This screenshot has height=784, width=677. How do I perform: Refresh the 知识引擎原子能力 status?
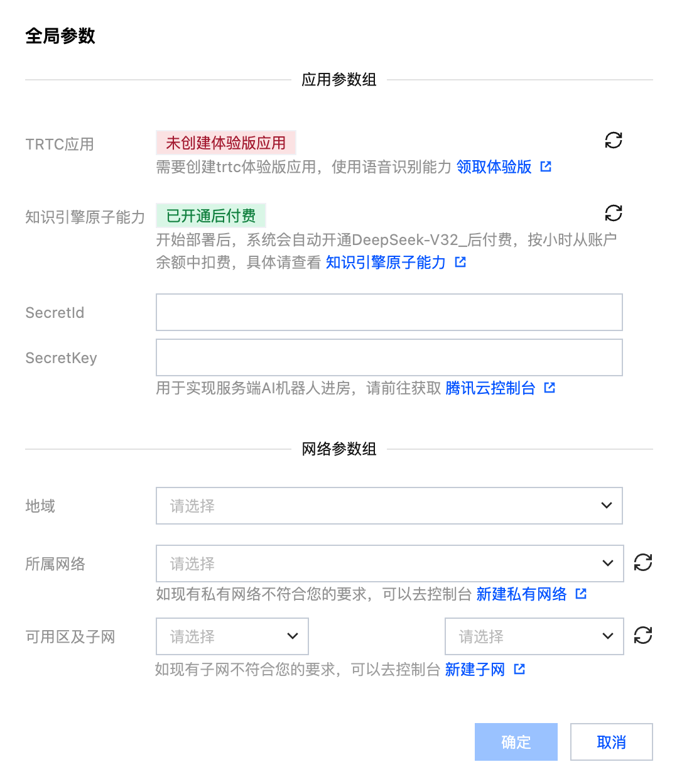click(613, 213)
